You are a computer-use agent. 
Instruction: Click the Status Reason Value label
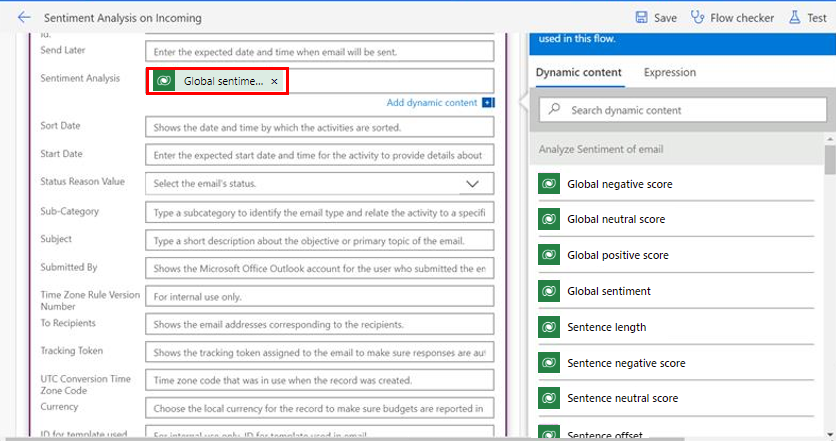click(82, 181)
